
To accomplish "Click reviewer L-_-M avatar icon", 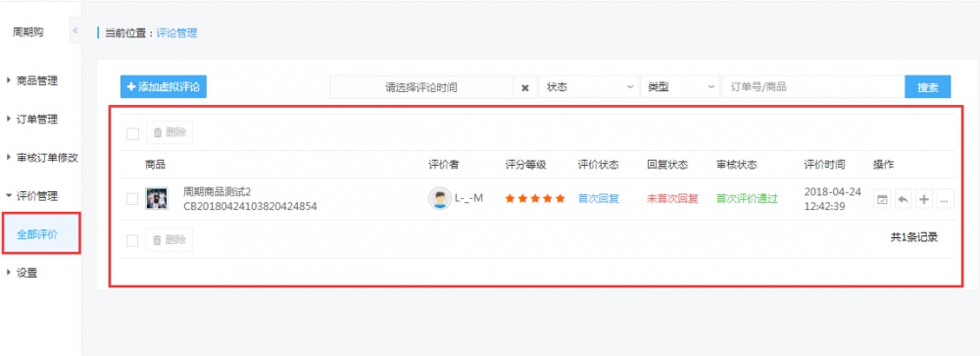I will pos(439,198).
